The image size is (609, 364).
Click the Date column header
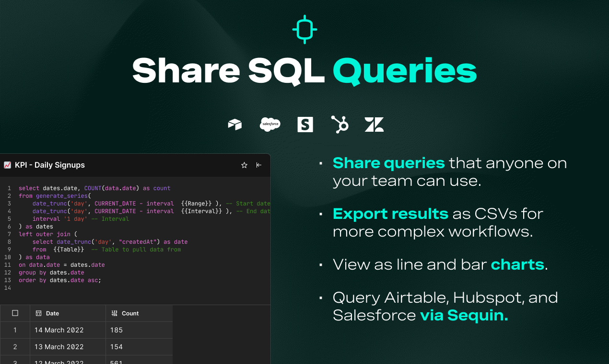pos(68,313)
